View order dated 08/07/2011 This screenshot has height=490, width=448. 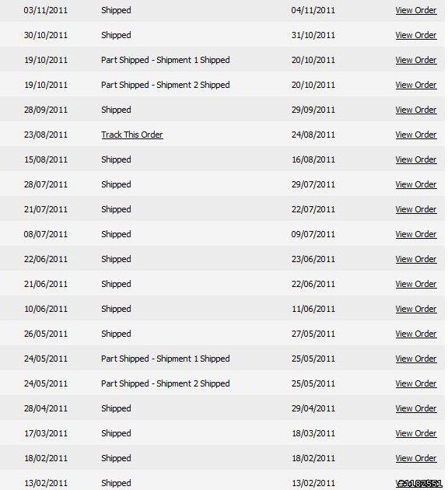416,234
